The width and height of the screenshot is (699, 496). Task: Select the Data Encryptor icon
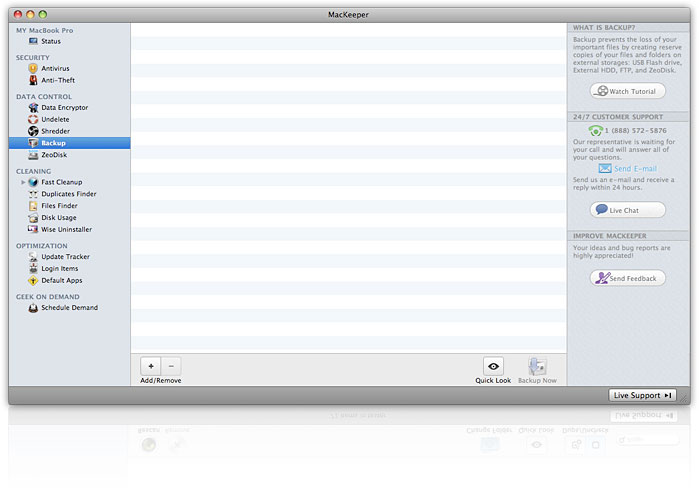coord(33,107)
